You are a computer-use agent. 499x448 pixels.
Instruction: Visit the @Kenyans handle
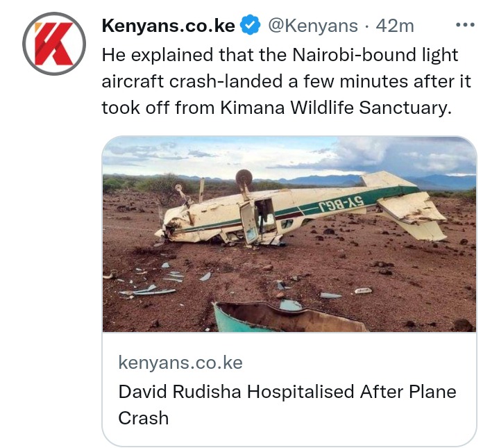coord(313,26)
